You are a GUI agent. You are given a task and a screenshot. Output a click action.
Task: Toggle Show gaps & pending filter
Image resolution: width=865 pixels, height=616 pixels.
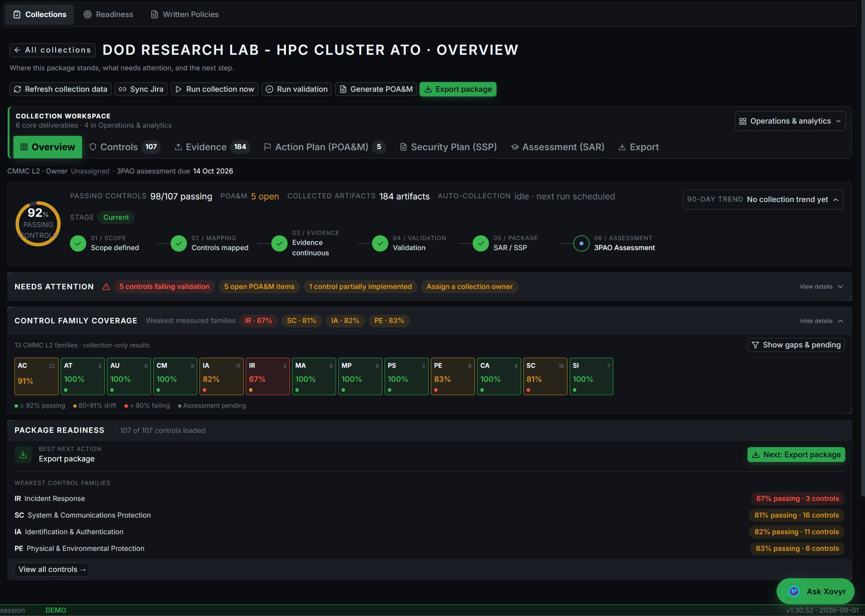[796, 345]
